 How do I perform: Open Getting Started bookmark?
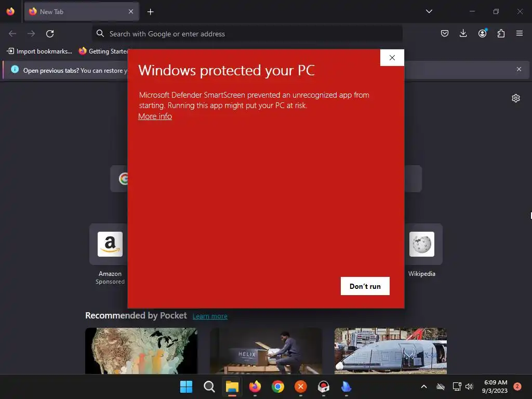[x=103, y=51]
